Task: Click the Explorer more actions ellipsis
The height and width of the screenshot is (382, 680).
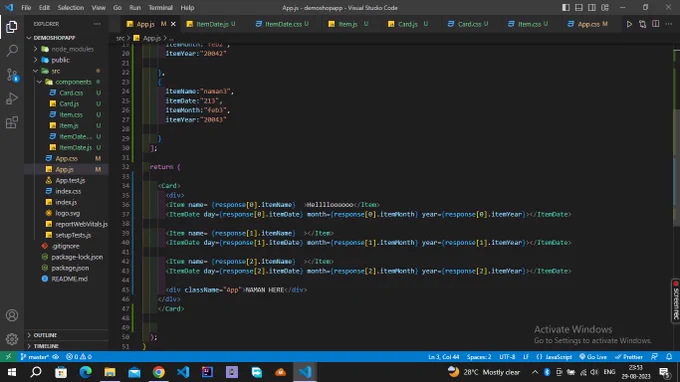Action: click(x=97, y=24)
